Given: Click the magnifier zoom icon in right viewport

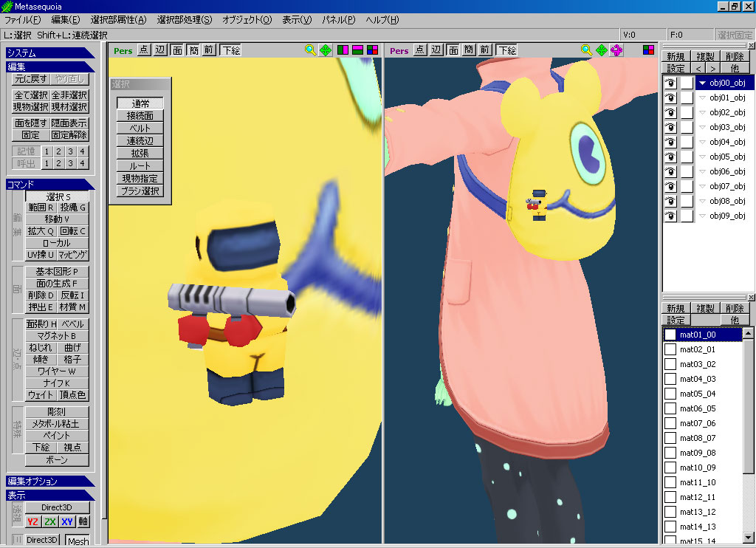Looking at the screenshot, I should [586, 49].
